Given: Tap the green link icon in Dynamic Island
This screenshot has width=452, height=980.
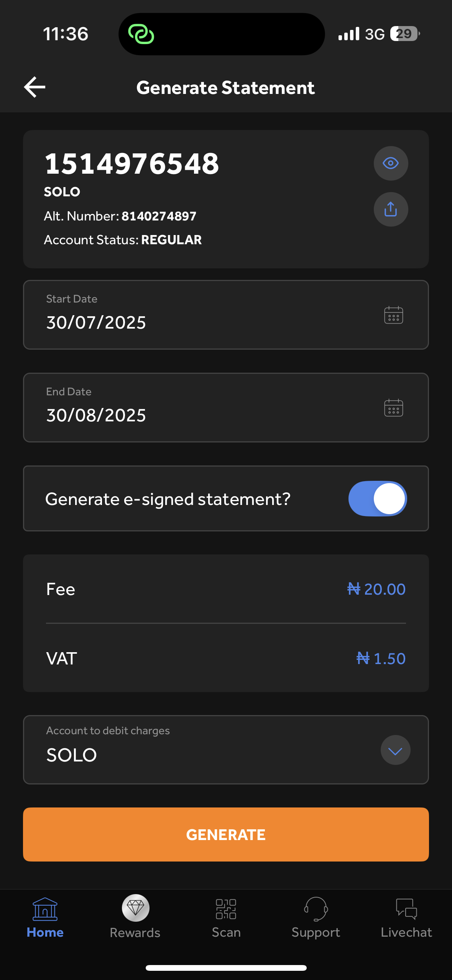Looking at the screenshot, I should point(141,34).
